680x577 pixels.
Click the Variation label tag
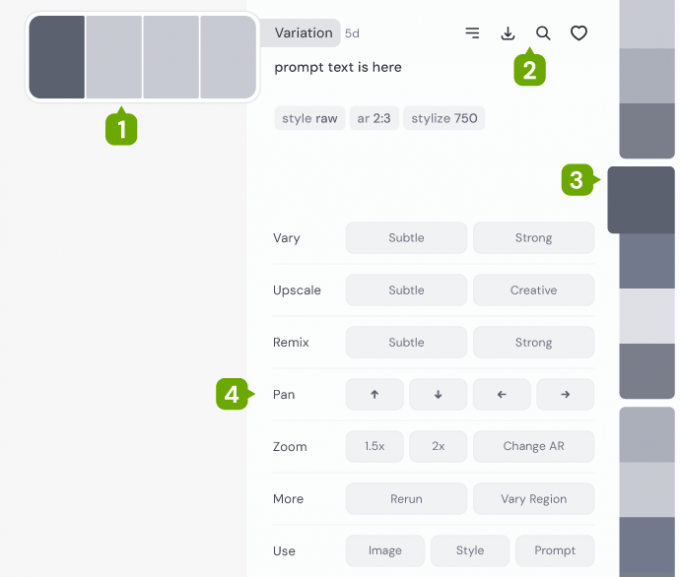coord(303,33)
